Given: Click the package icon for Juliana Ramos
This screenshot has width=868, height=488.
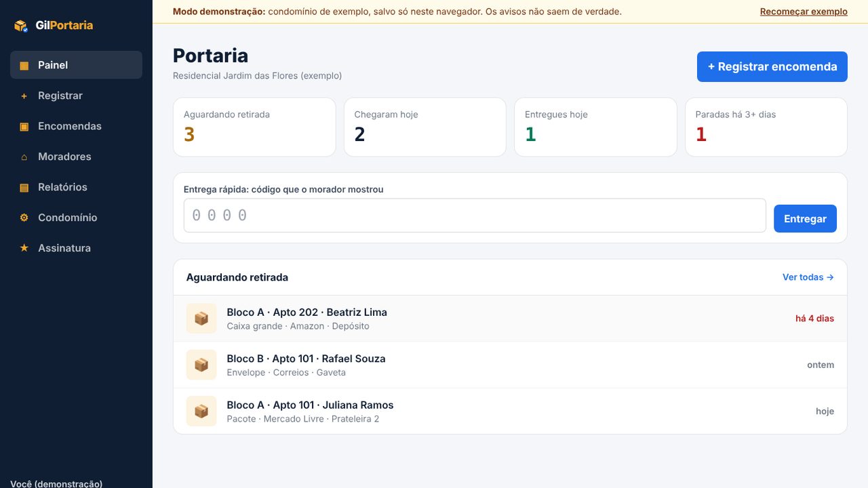Looking at the screenshot, I should pyautogui.click(x=201, y=411).
